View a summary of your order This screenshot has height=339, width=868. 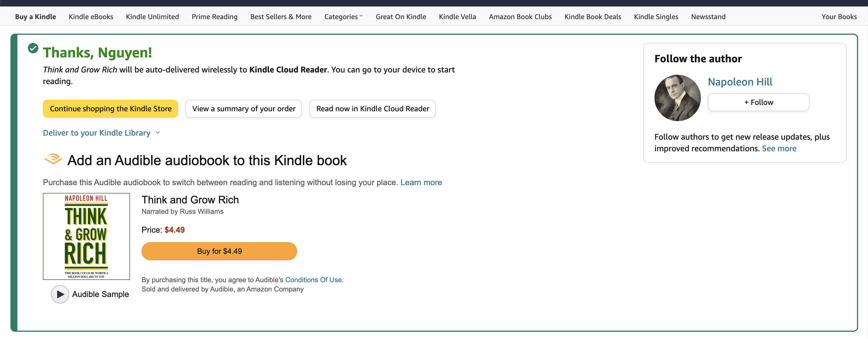pos(244,109)
